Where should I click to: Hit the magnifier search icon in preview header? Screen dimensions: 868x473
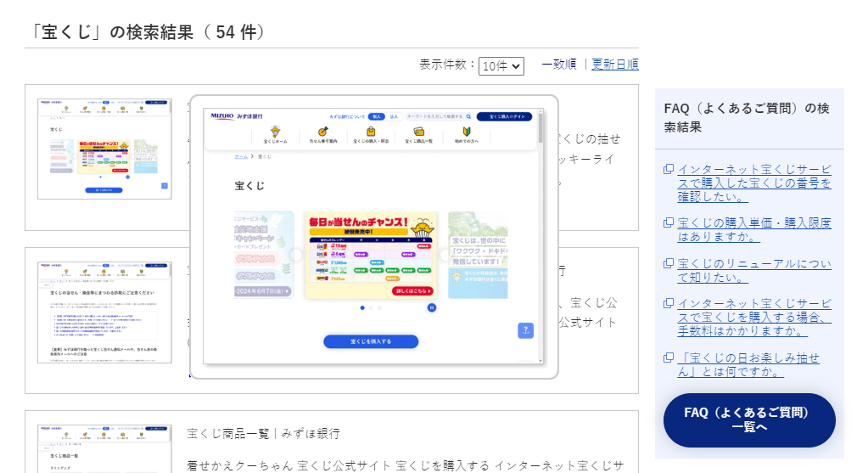coord(468,116)
